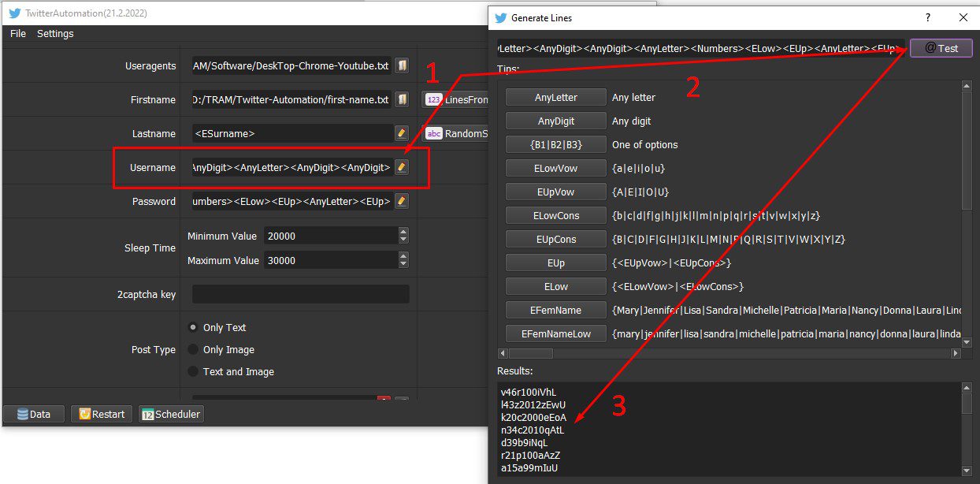Click the result line a15a99mIuU
The height and width of the screenshot is (484, 980).
tap(528, 467)
